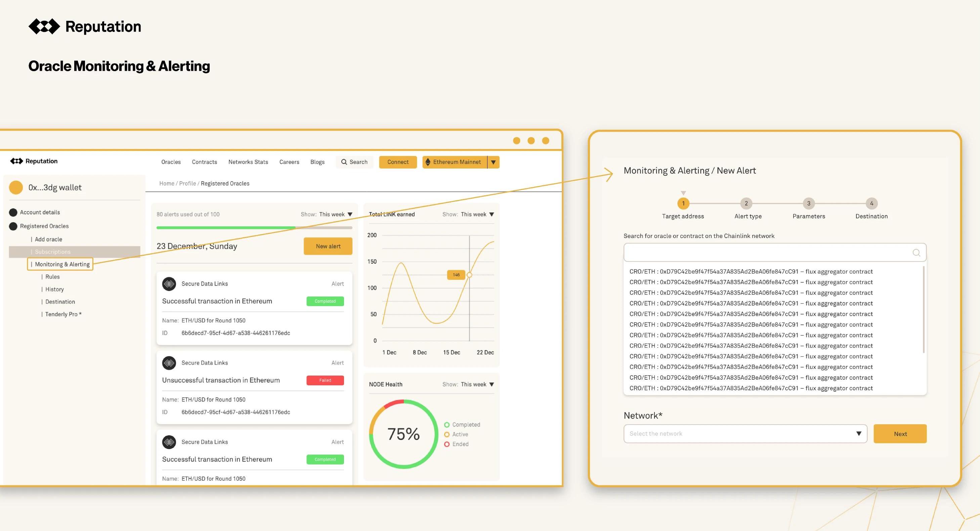
Task: Click the Secure Data Links icon on the third alert card
Action: coord(169,442)
